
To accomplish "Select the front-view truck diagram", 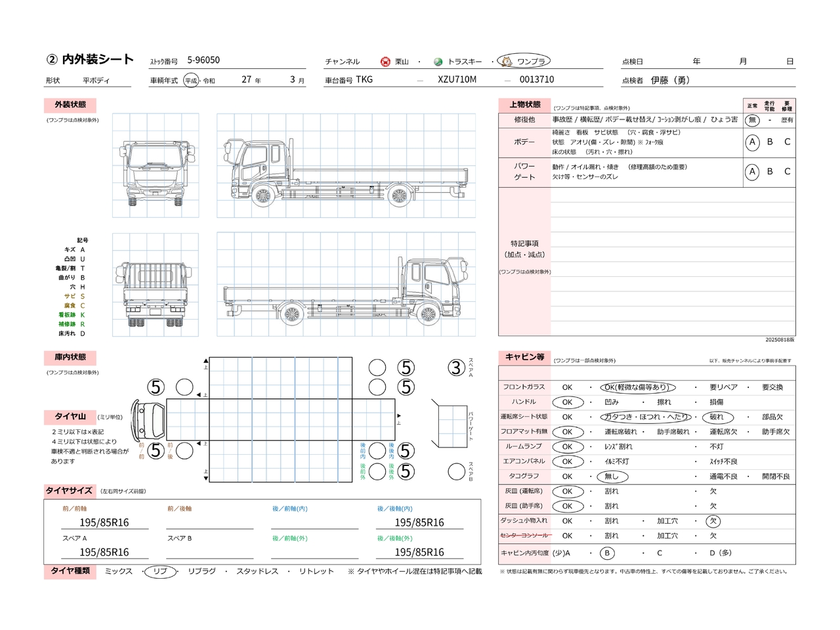I will click(156, 166).
